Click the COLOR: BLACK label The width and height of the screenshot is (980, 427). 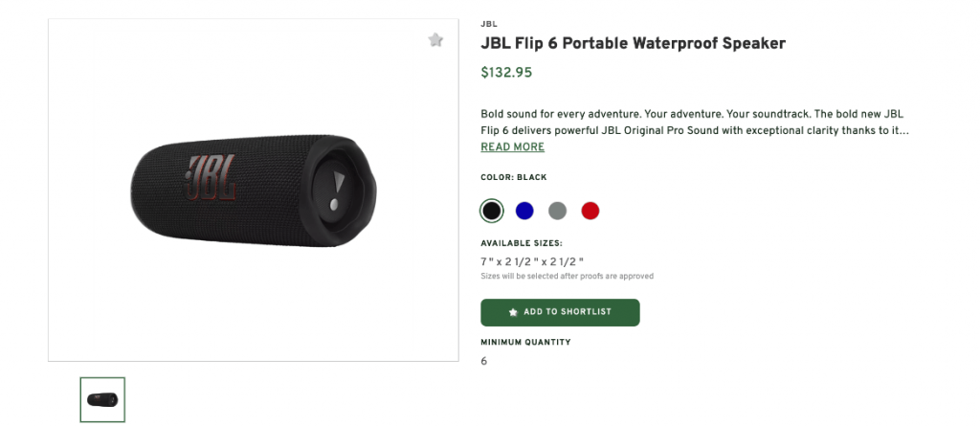tap(514, 177)
